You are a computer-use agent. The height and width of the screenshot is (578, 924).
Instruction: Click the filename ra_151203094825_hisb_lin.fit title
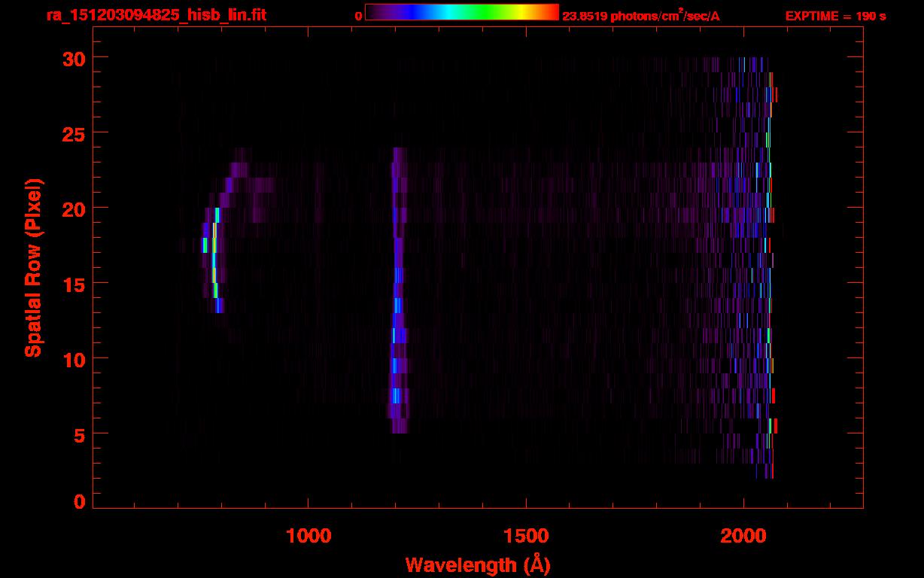click(155, 14)
